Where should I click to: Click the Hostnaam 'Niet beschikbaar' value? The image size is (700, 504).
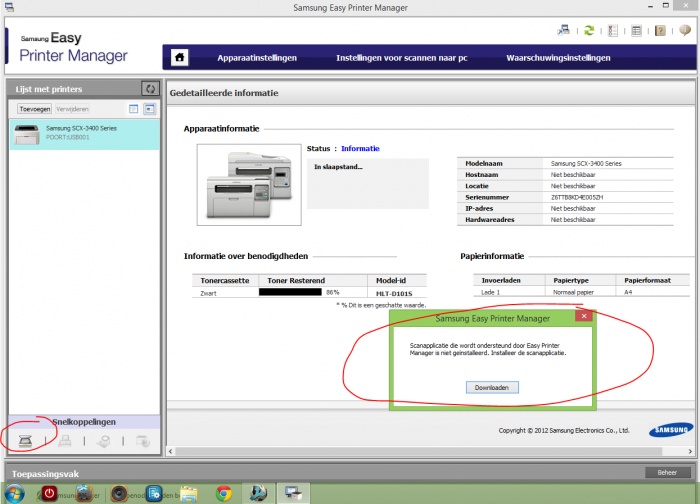[x=573, y=175]
